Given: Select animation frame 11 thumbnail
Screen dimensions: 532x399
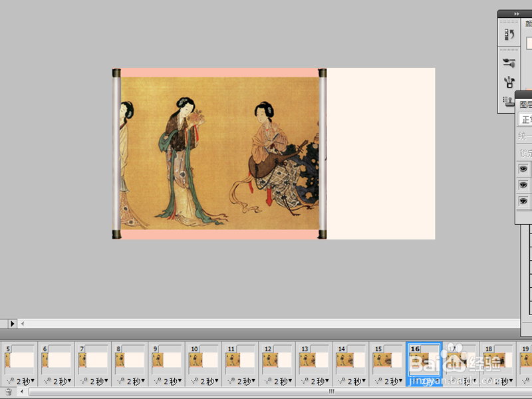Looking at the screenshot, I should pos(240,359).
